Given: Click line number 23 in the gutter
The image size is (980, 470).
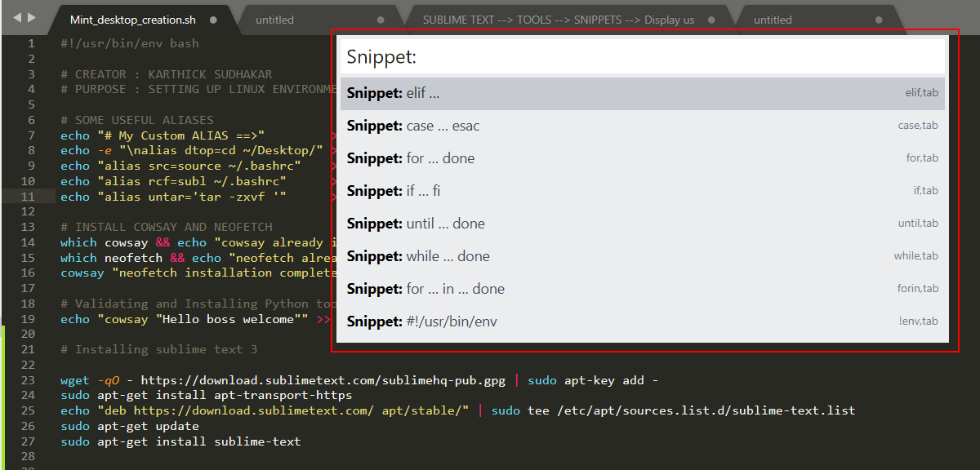Looking at the screenshot, I should [29, 380].
